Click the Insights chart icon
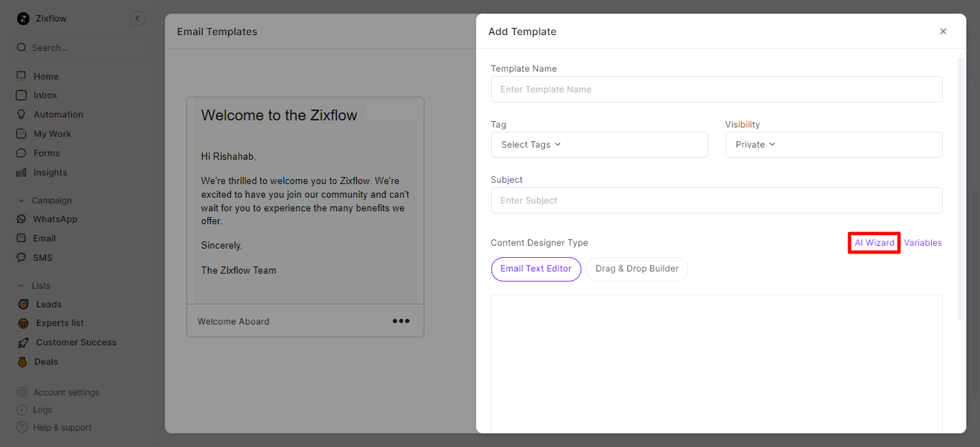 click(x=22, y=173)
